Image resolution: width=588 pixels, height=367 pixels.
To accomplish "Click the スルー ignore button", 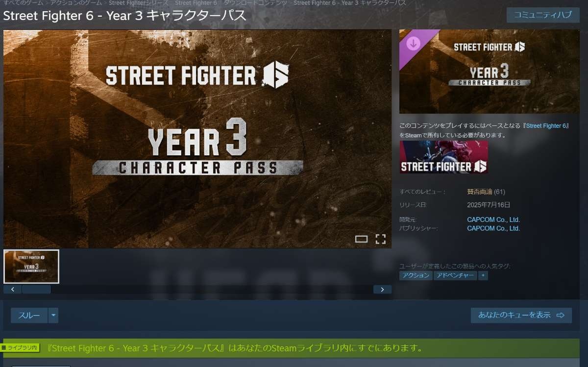I will [29, 316].
